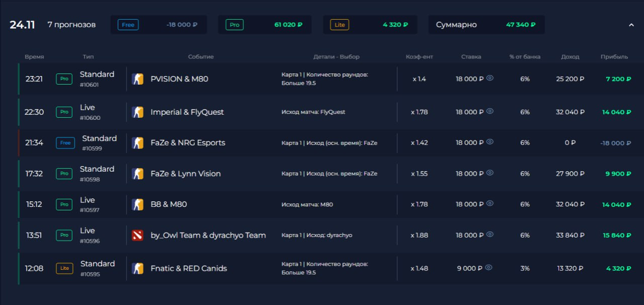Viewport: 644px width, 305px height.
Task: Toggle eye icon on FaZe & NRG stake
Action: pos(489,142)
